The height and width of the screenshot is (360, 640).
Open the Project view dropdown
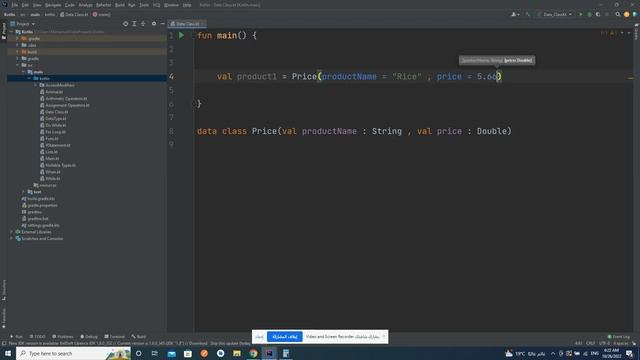(x=23, y=24)
